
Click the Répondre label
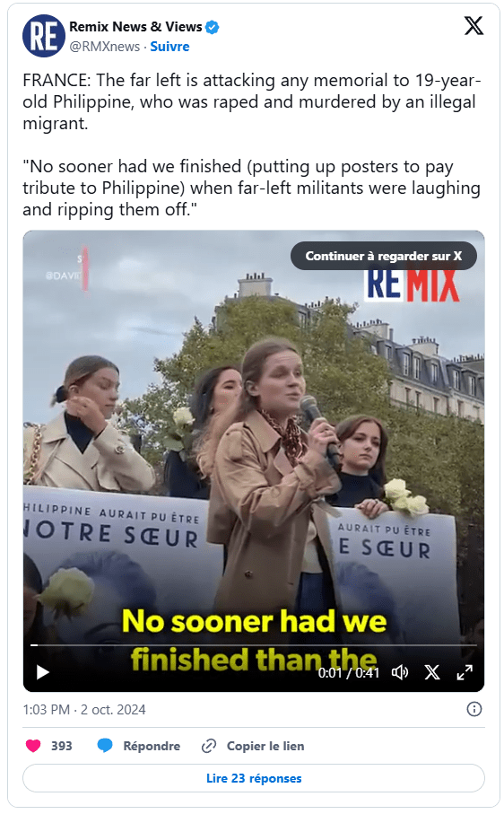coord(152,746)
